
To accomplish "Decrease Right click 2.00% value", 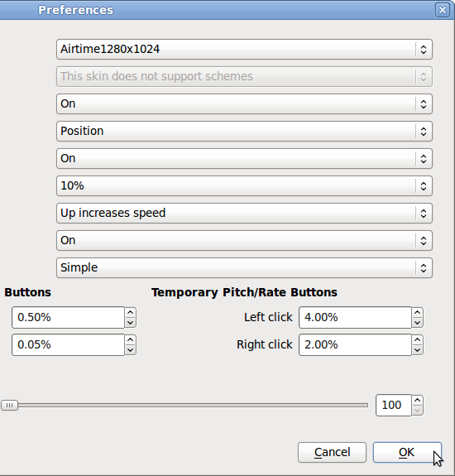I will click(x=418, y=349).
